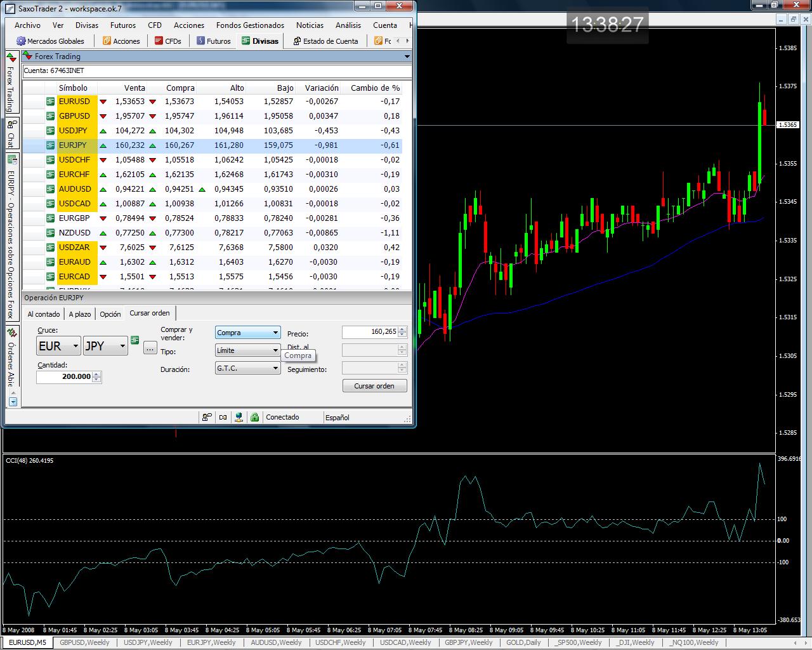812x650 pixels.
Task: Click green trade icon next to JPY selector
Action: point(134,341)
